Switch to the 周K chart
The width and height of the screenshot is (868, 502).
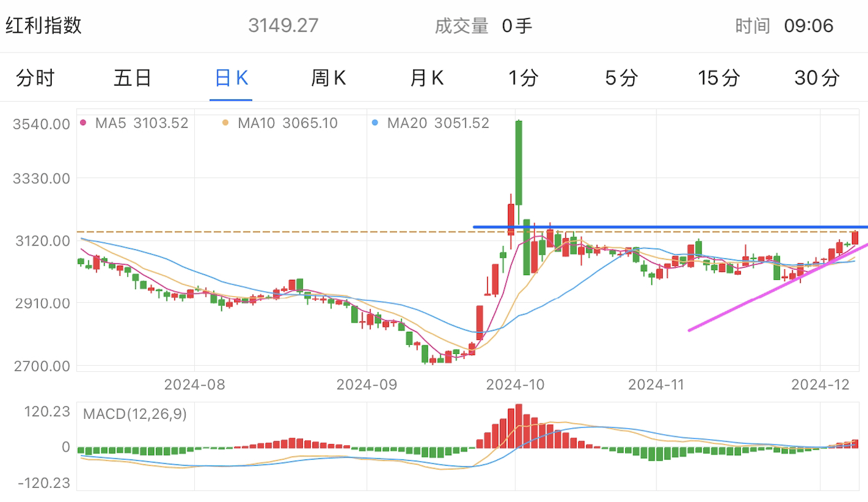(329, 78)
